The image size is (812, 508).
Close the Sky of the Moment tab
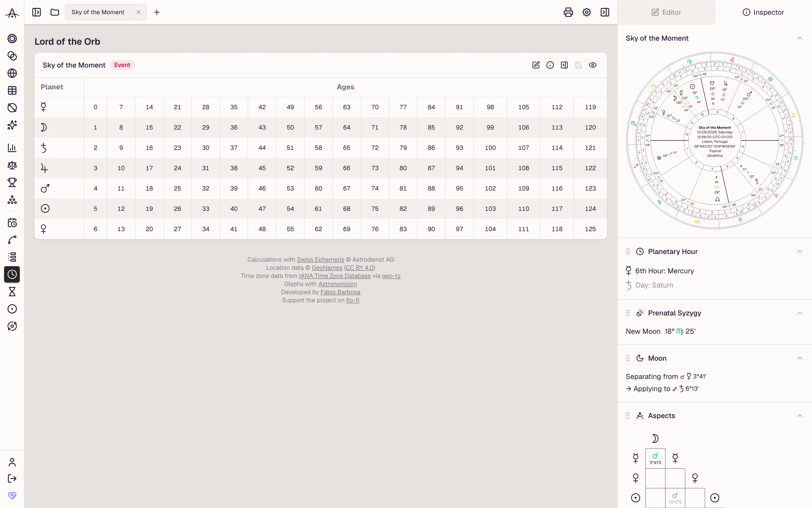139,12
